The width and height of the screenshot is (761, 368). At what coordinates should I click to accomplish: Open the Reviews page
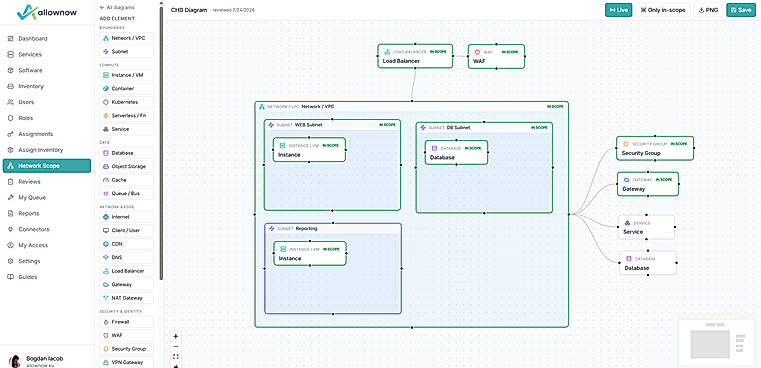coord(47,182)
